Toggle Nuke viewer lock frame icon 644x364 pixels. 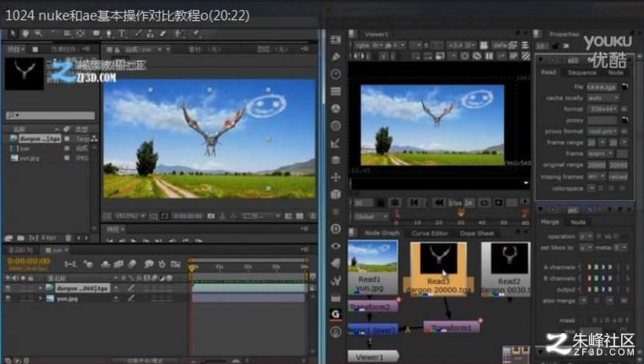tap(381, 202)
